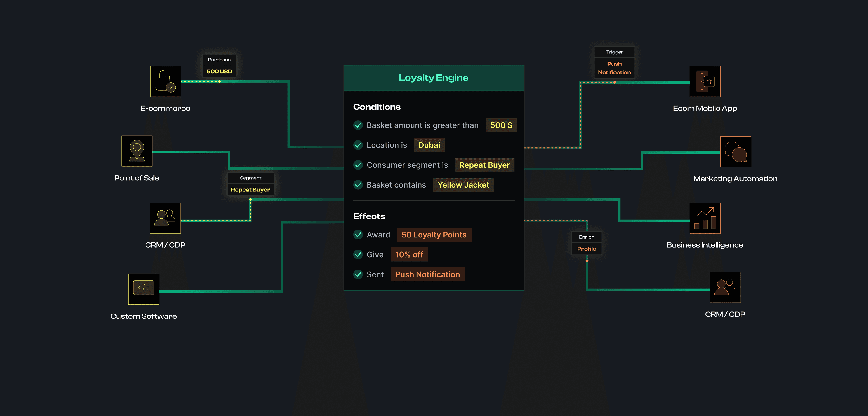Click the bottom-right CRM / CDP users icon

point(725,287)
